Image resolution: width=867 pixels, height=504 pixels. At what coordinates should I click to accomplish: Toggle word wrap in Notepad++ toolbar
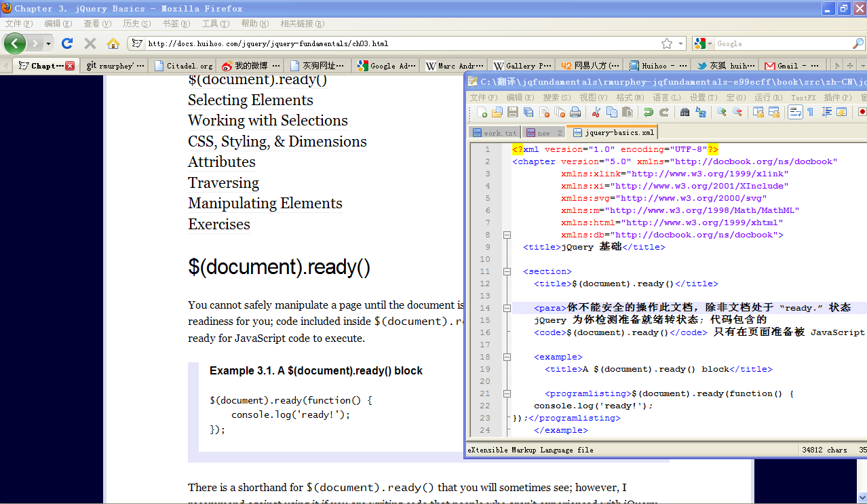(795, 113)
